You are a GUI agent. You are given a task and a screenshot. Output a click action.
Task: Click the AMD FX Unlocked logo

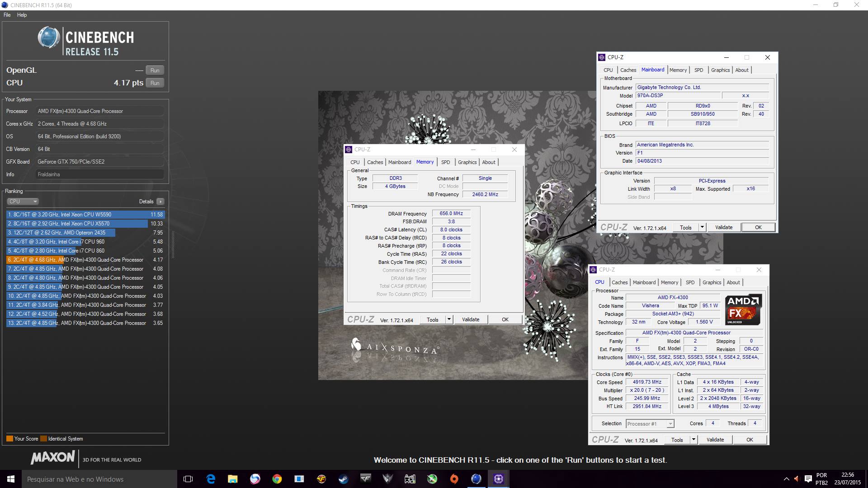pyautogui.click(x=744, y=310)
